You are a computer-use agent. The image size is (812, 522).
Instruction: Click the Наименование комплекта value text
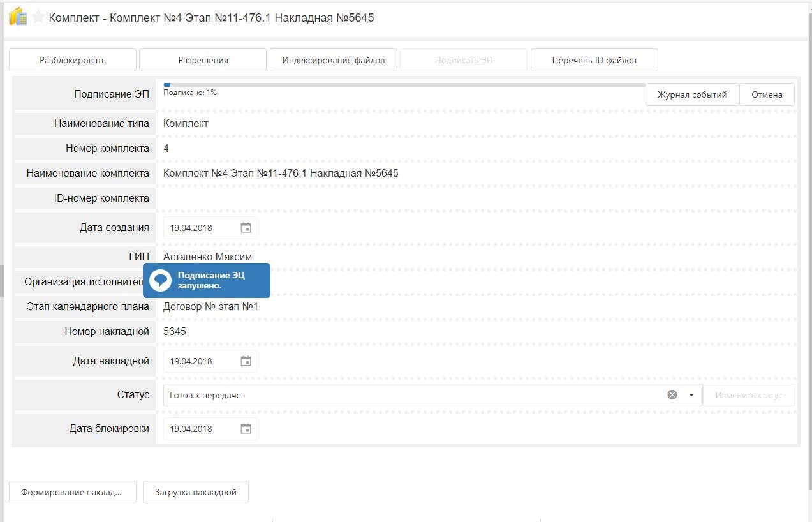281,173
